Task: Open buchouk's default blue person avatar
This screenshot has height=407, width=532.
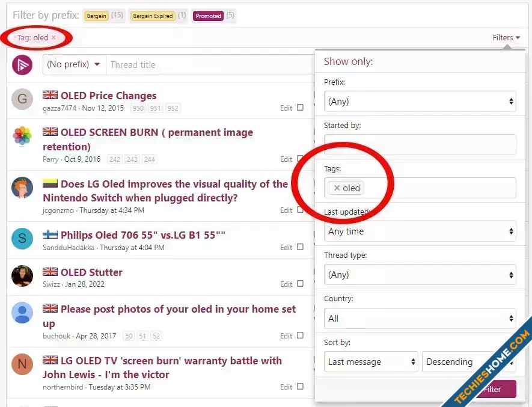Action: click(22, 312)
